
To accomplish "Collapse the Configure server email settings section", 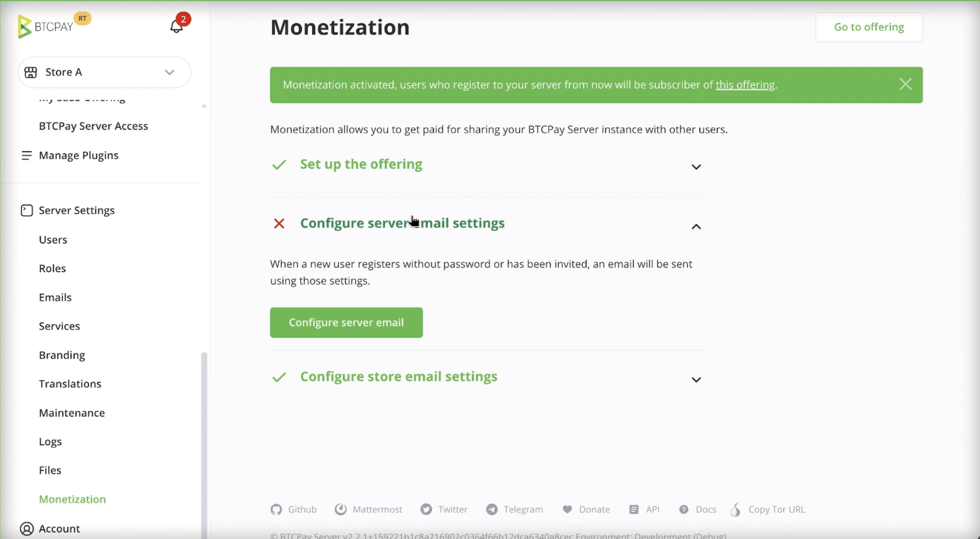I will tap(696, 227).
